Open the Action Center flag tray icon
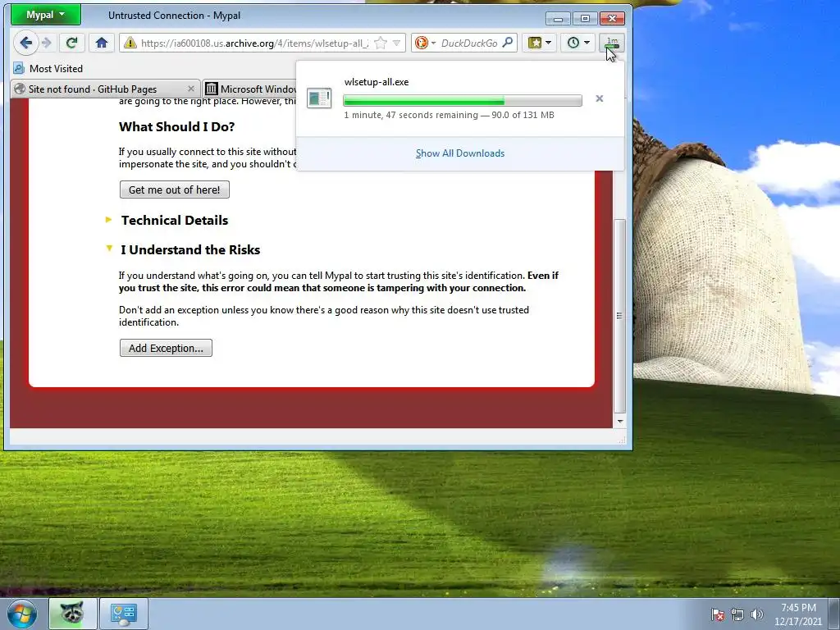The height and width of the screenshot is (630, 840). [718, 614]
